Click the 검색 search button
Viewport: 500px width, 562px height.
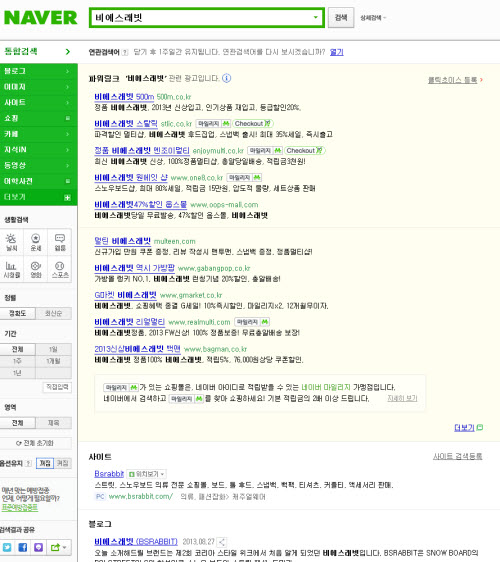341,18
